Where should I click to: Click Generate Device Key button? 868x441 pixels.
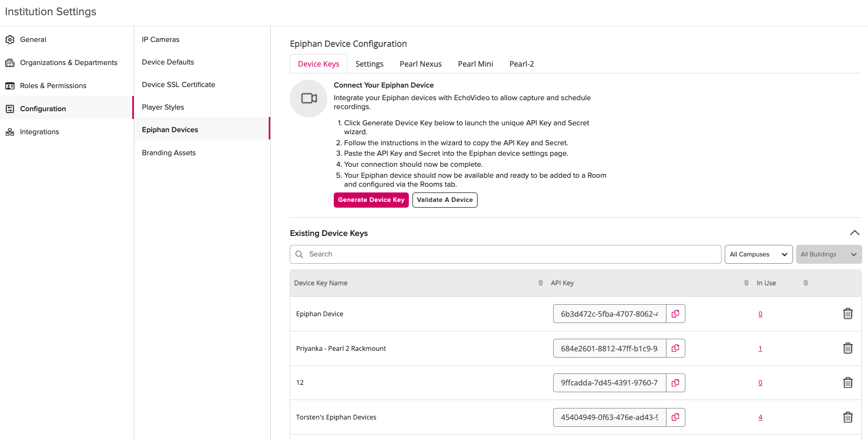371,200
